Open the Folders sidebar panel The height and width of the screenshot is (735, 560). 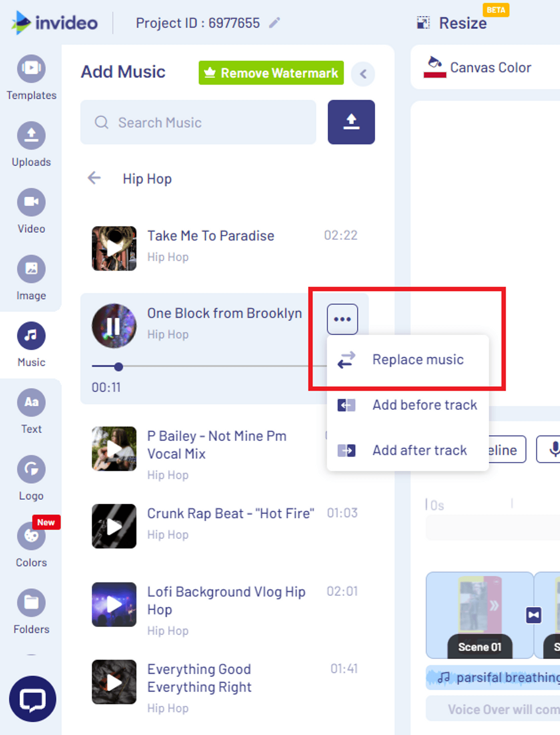pos(31,612)
